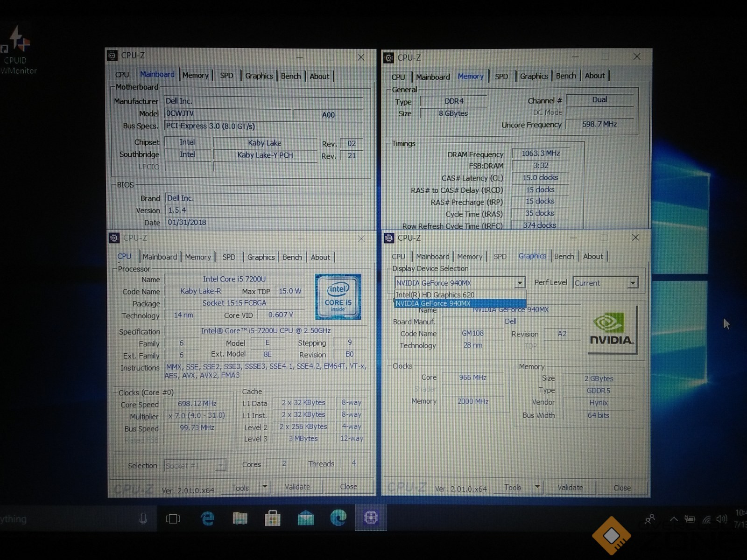The image size is (747, 560).
Task: Switch to Mainboard tab in Memory window
Action: point(433,77)
